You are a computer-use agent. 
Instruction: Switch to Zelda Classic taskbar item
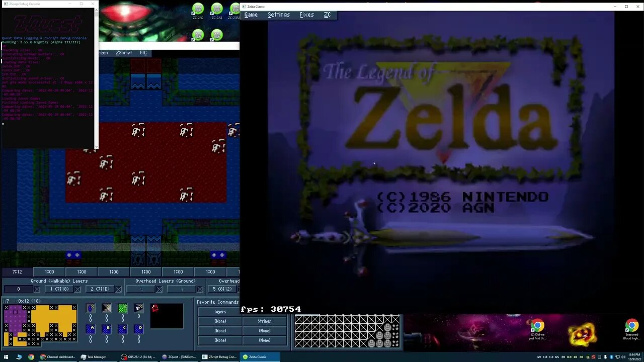click(260, 357)
